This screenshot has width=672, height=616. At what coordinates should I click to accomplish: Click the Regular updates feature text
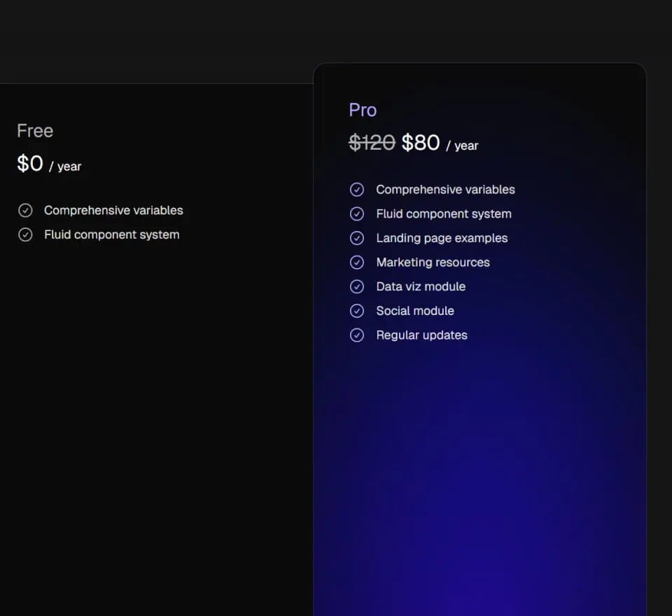click(x=421, y=335)
